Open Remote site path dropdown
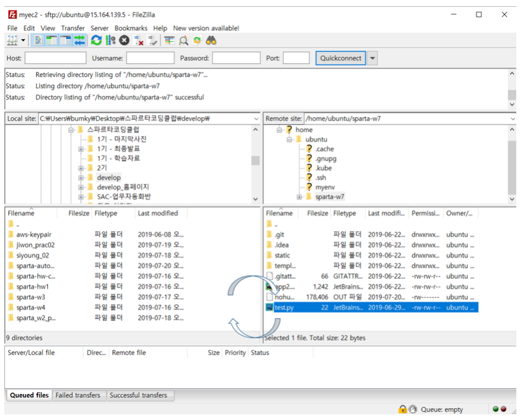 (513, 119)
